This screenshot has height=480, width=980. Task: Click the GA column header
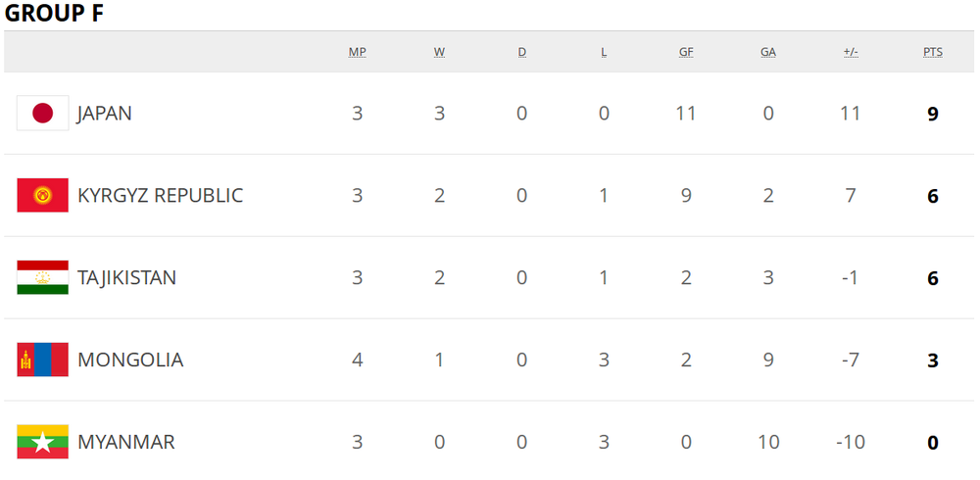768,53
